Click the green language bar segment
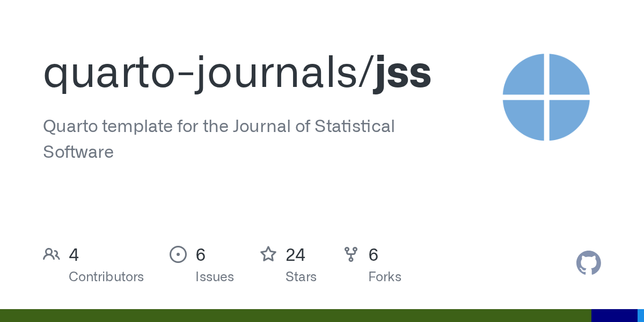 point(295,316)
